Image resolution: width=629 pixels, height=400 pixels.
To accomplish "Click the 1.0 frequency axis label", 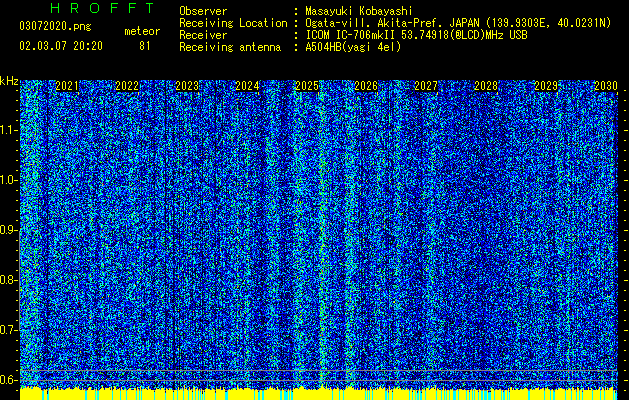I will [x=9, y=180].
